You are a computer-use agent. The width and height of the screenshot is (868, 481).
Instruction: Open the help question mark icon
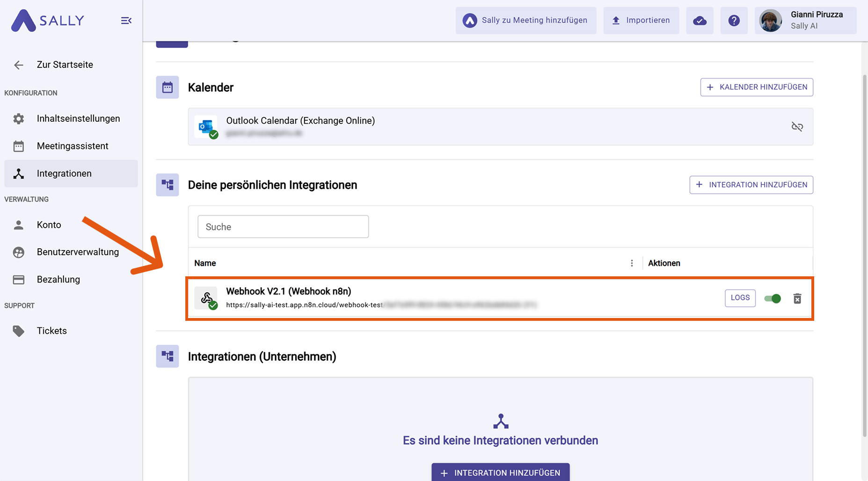734,21
